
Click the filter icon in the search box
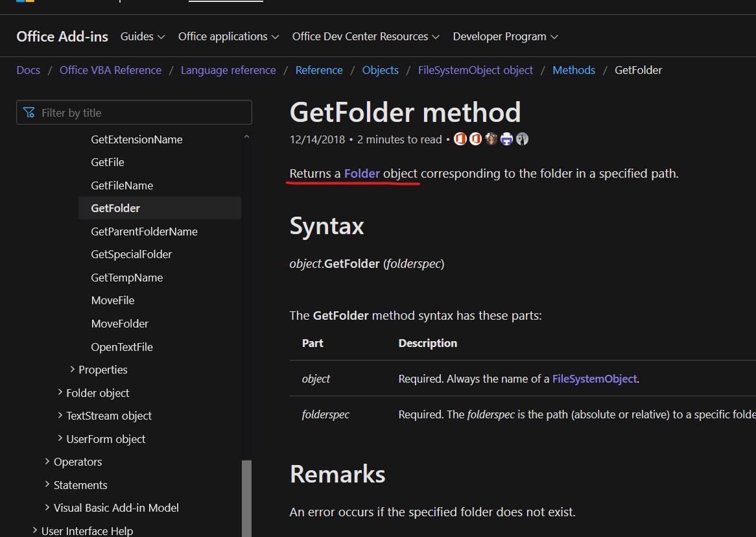(29, 113)
